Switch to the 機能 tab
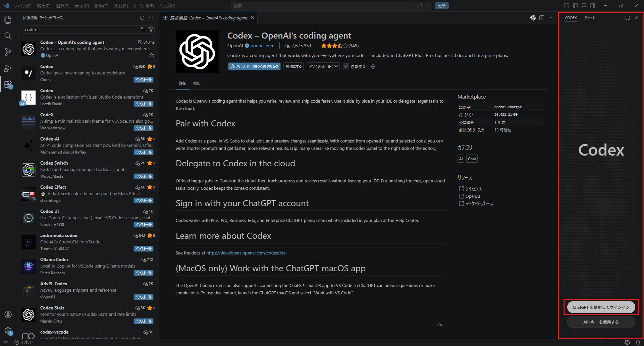Image resolution: width=644 pixels, height=346 pixels. click(x=197, y=83)
